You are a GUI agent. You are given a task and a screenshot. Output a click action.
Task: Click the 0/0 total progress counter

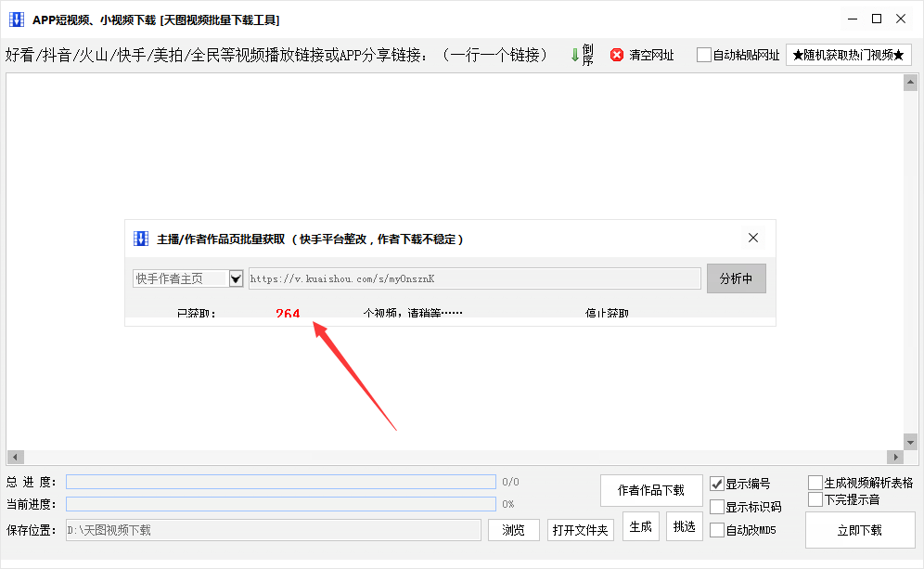510,482
